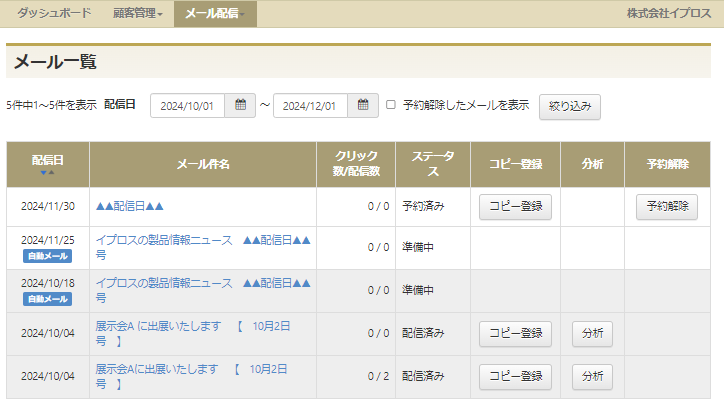
Task: Click 自動メール badge on the 2024/11/25 row
Action: point(48,256)
